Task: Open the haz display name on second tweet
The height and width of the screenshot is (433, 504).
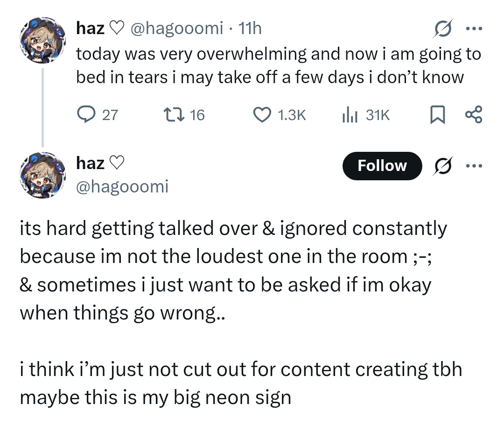Action: click(x=91, y=163)
